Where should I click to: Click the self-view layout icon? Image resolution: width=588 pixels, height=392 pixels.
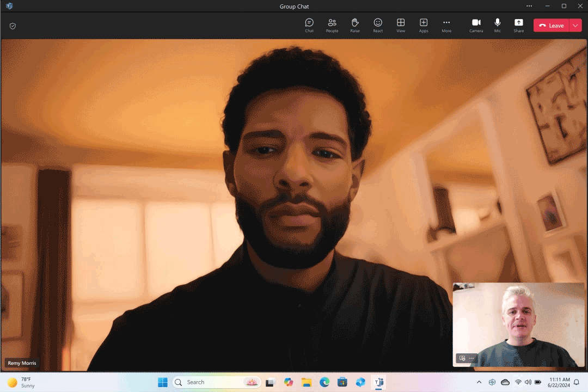click(x=462, y=358)
